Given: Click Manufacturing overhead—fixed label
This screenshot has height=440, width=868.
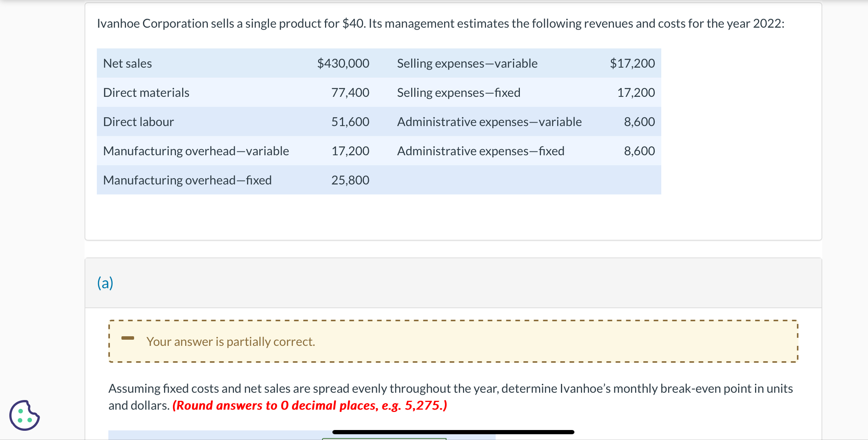Looking at the screenshot, I should (187, 180).
